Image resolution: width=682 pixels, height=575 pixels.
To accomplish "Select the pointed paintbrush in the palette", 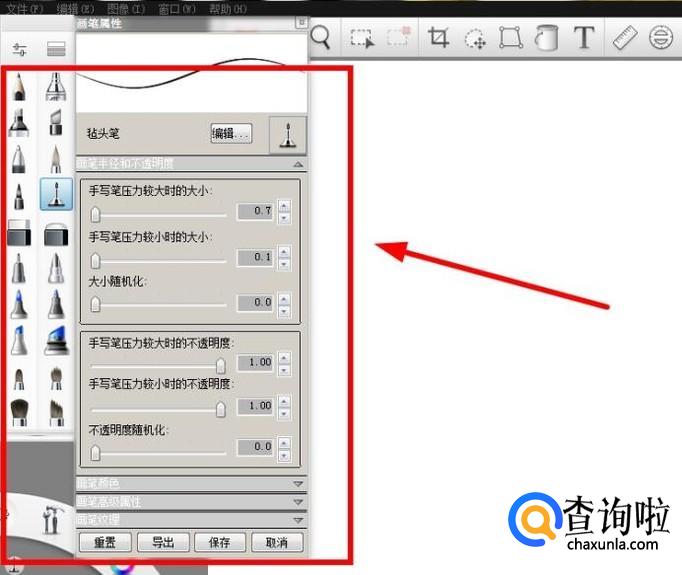I will tap(56, 159).
